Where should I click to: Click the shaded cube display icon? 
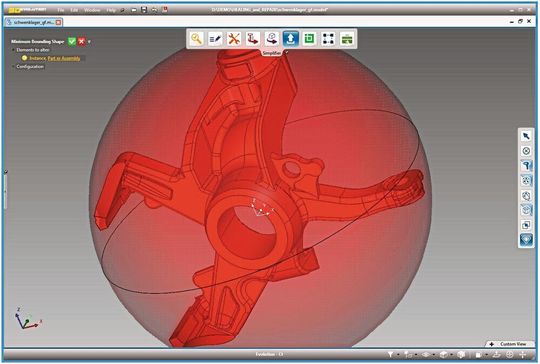[x=444, y=354]
